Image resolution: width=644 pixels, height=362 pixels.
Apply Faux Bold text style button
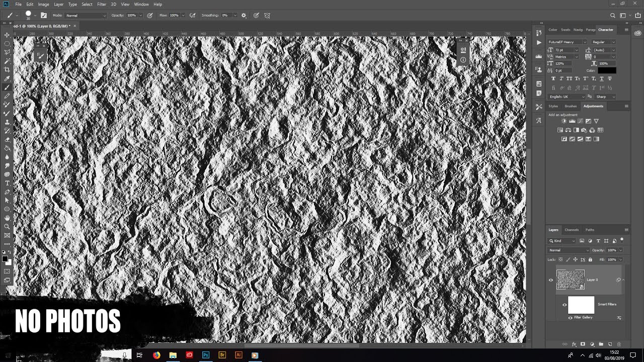coord(554,78)
